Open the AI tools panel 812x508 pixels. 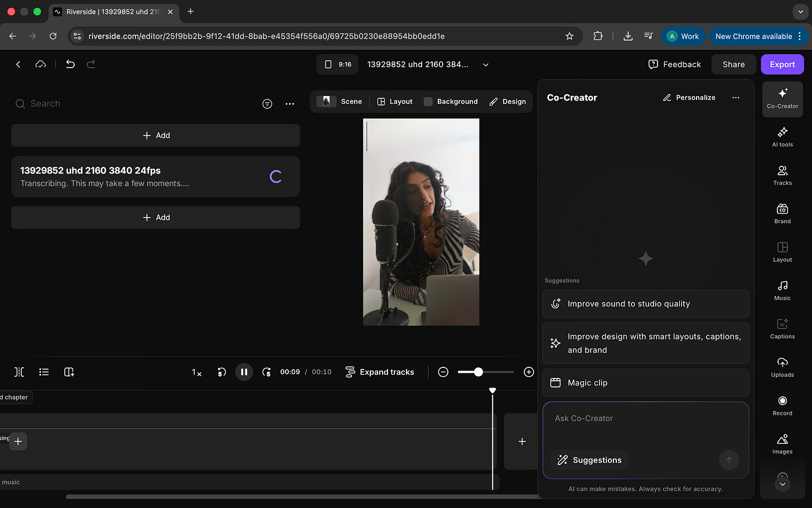click(782, 137)
